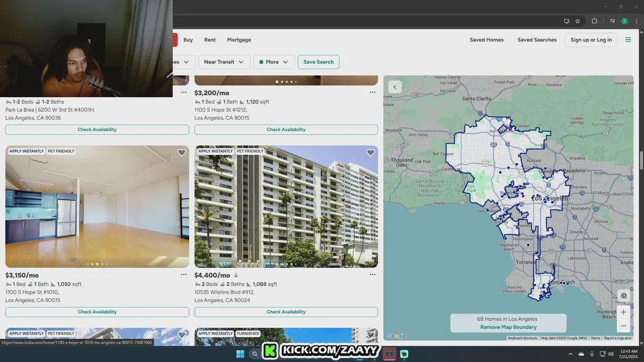644x362 pixels.
Task: Switch map layer with globe icon
Action: coord(624,296)
